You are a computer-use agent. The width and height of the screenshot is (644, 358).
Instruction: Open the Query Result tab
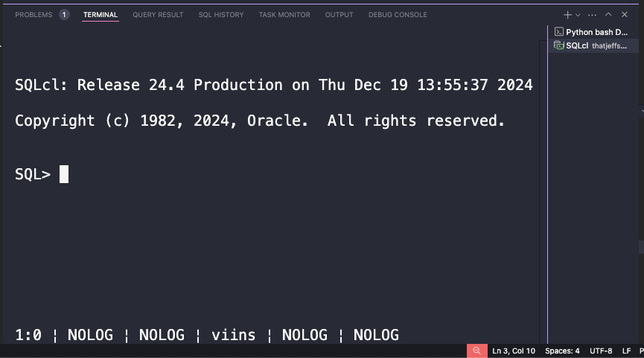click(x=158, y=15)
